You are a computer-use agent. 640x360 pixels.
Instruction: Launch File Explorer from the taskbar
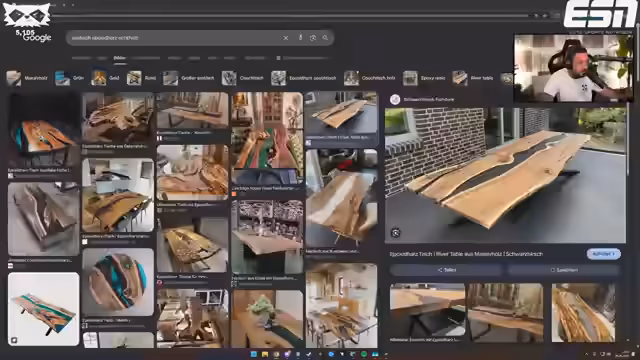264,354
